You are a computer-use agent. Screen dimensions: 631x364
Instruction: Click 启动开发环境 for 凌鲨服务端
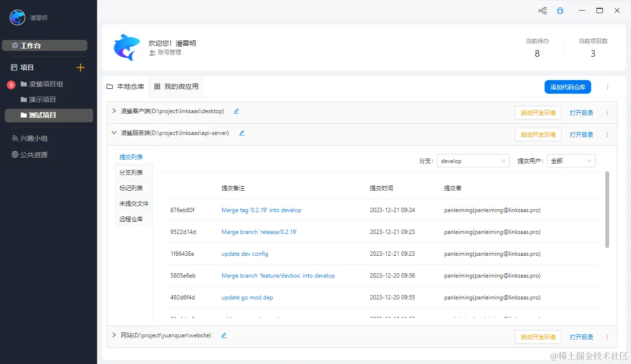pyautogui.click(x=538, y=134)
